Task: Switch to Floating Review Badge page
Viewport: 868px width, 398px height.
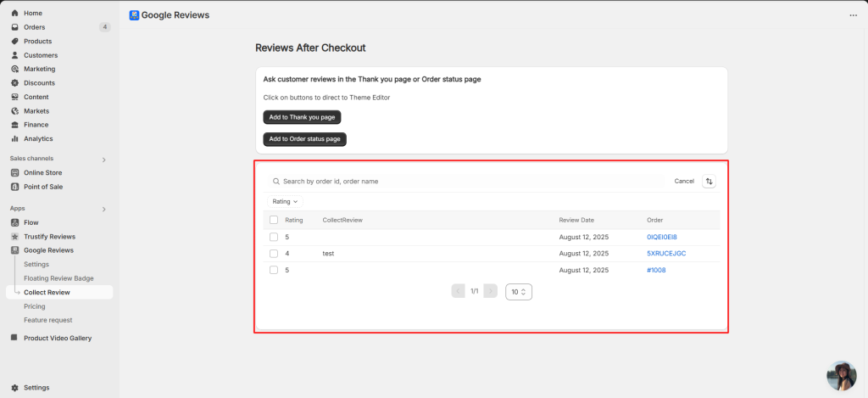Action: pos(58,278)
